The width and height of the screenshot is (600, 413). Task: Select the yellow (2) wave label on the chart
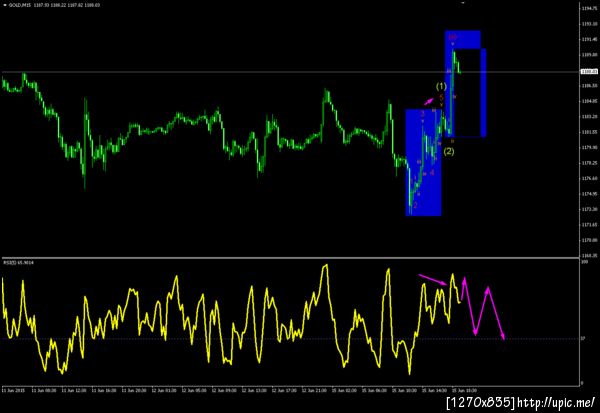tap(449, 151)
